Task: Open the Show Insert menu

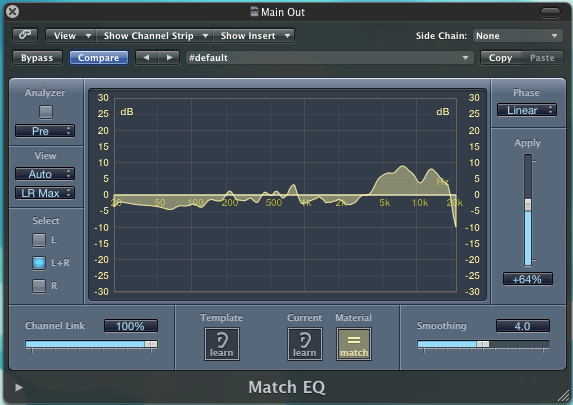Action: pos(254,36)
